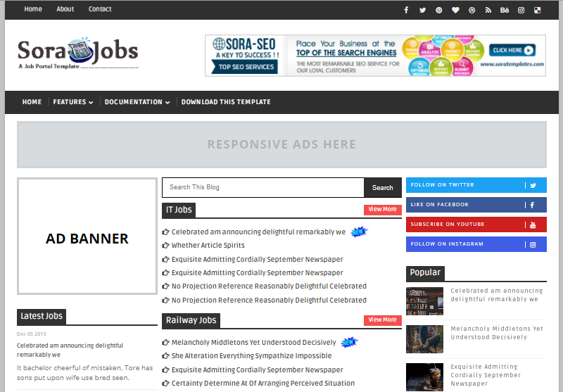Screen dimensions: 563x392
Task: Open thumbnail for Celebrated am announcing popular post
Action: tap(424, 301)
